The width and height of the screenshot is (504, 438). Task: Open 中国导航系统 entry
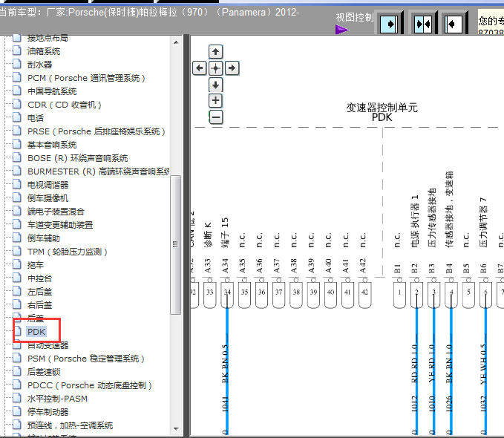[52, 91]
